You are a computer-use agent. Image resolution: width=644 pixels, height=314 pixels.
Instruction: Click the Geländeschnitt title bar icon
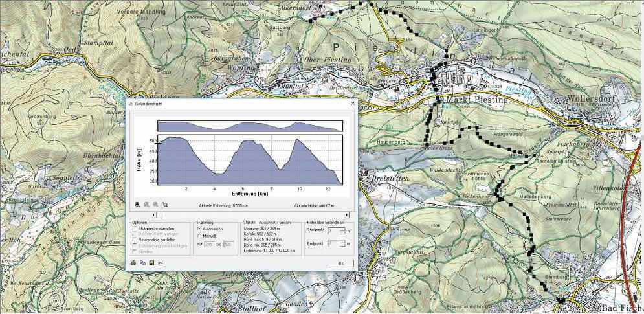[130, 104]
